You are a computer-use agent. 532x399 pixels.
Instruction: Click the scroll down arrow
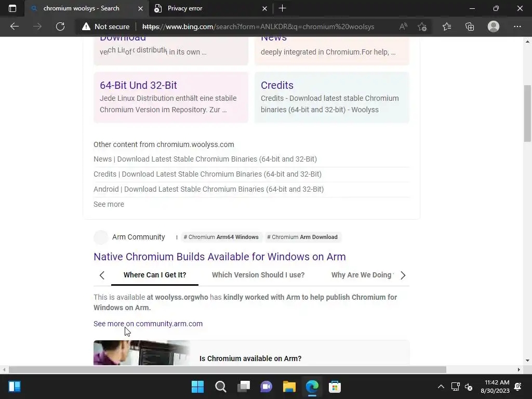point(527,361)
